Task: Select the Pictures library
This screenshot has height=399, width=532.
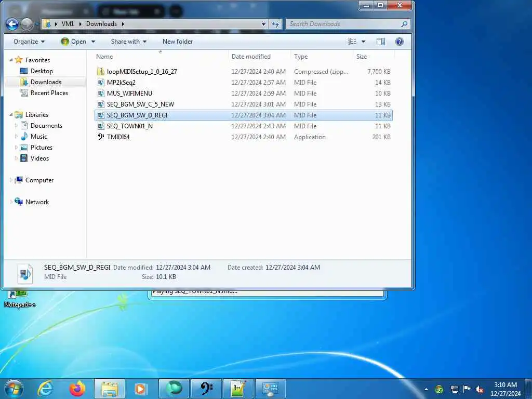Action: [42, 147]
